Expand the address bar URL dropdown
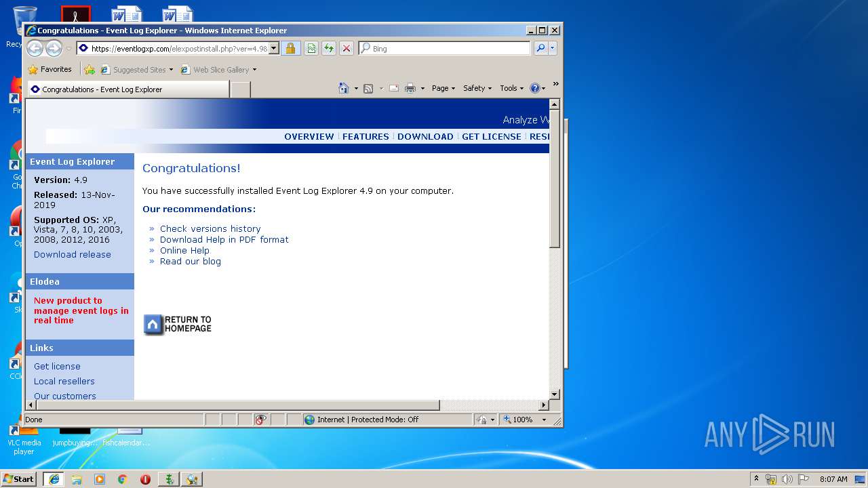 274,48
